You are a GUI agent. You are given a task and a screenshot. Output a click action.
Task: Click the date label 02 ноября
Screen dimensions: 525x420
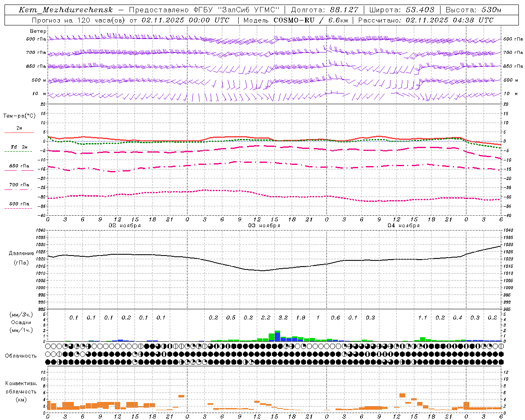125,226
